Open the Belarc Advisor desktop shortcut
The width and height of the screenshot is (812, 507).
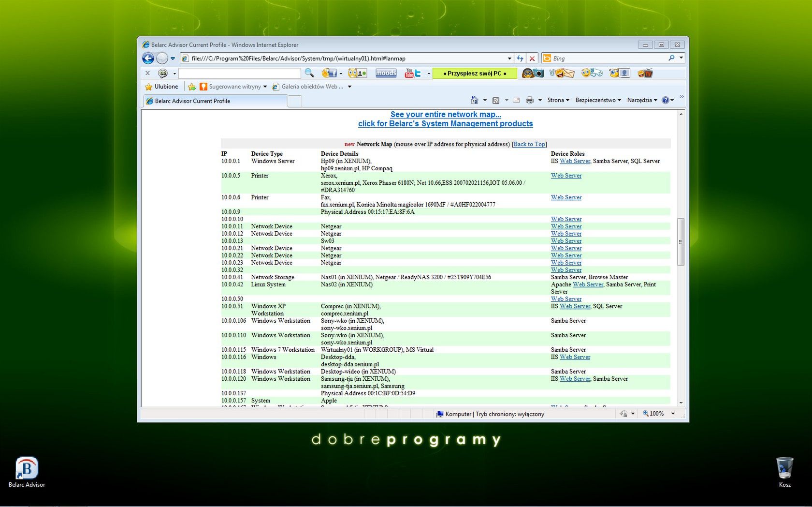[x=27, y=473]
